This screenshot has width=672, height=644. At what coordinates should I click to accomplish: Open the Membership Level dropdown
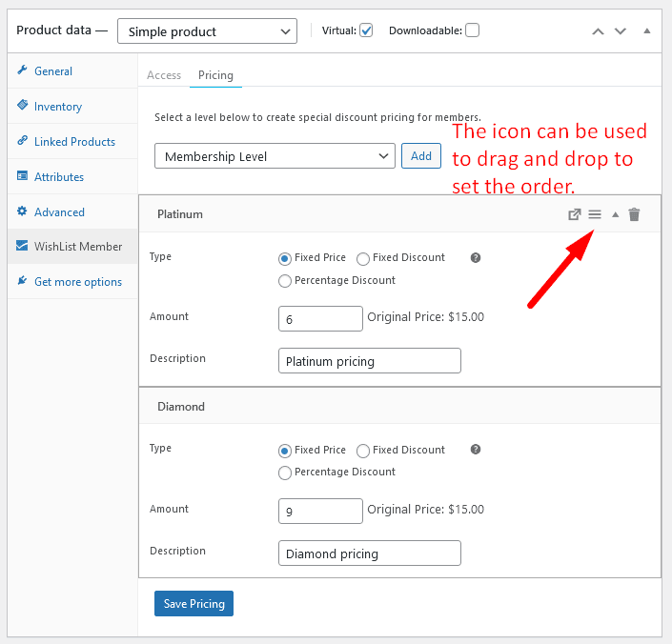275,156
